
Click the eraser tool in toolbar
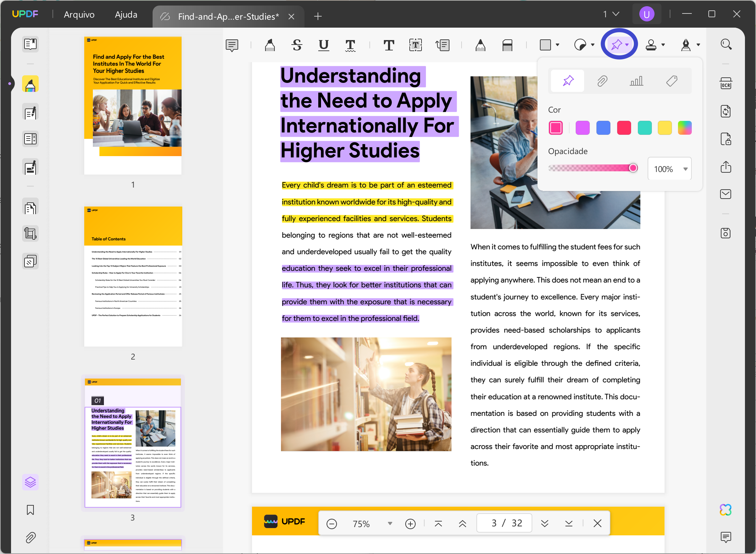click(x=507, y=45)
